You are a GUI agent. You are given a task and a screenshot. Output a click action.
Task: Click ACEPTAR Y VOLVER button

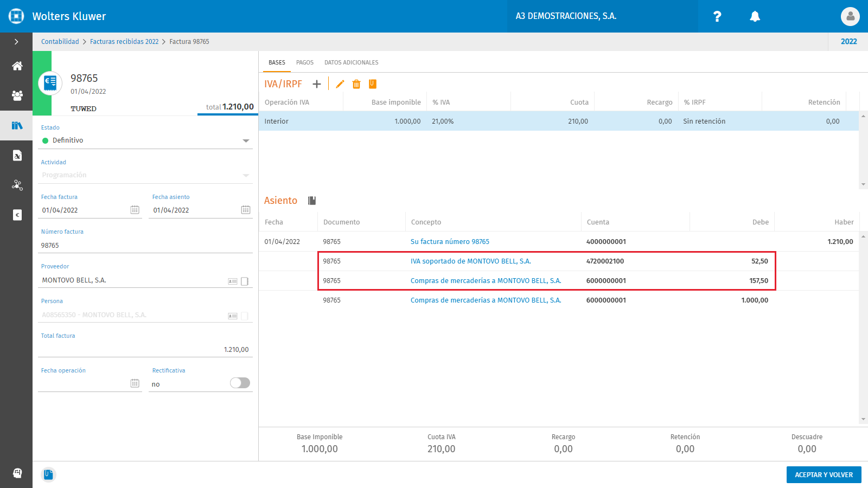point(824,474)
